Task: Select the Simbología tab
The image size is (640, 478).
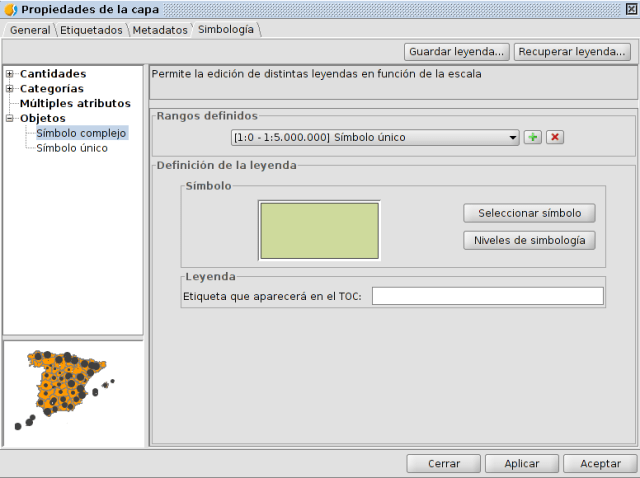Action: 226,29
